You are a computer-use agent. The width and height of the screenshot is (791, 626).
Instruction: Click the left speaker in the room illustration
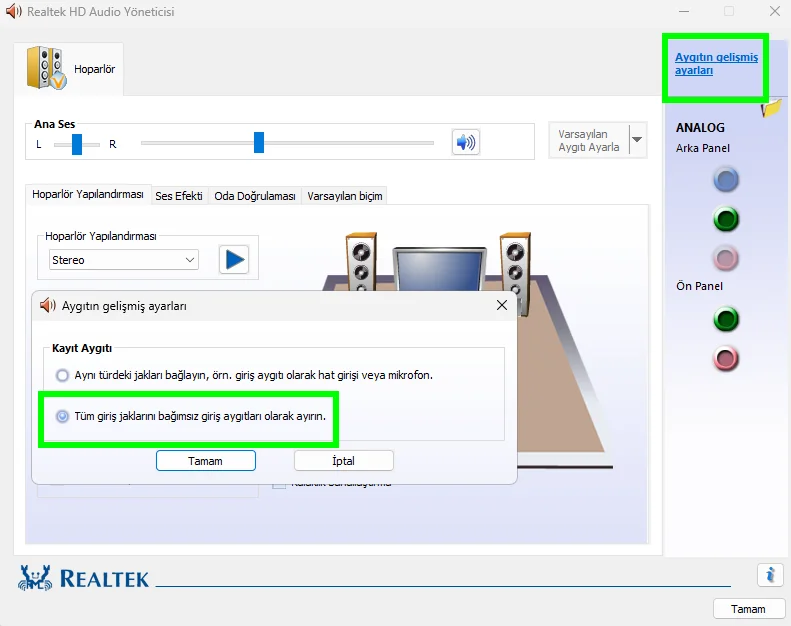pyautogui.click(x=361, y=261)
